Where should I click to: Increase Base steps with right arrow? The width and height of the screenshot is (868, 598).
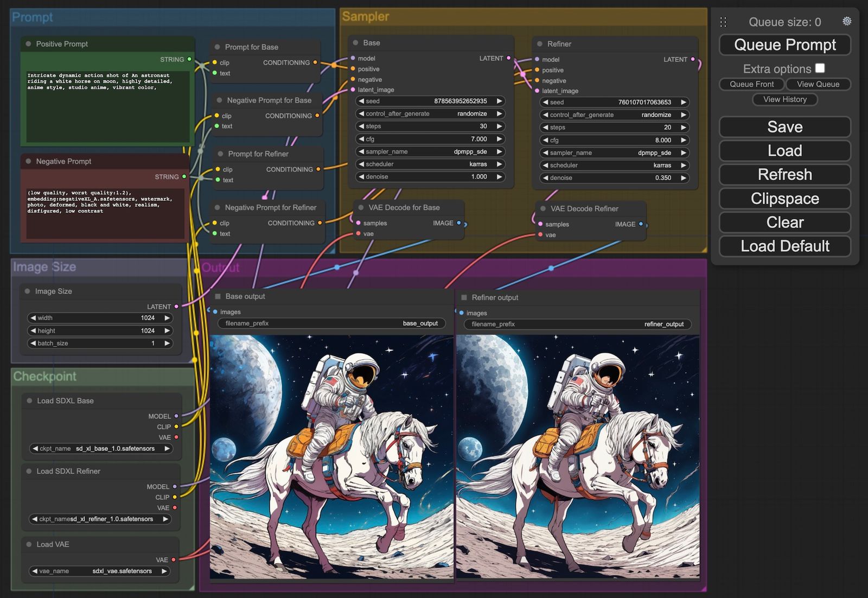coord(499,126)
